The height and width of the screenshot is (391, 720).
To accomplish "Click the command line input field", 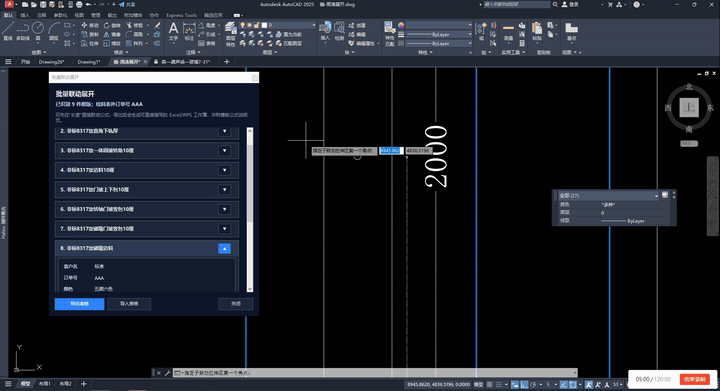I will point(375,373).
